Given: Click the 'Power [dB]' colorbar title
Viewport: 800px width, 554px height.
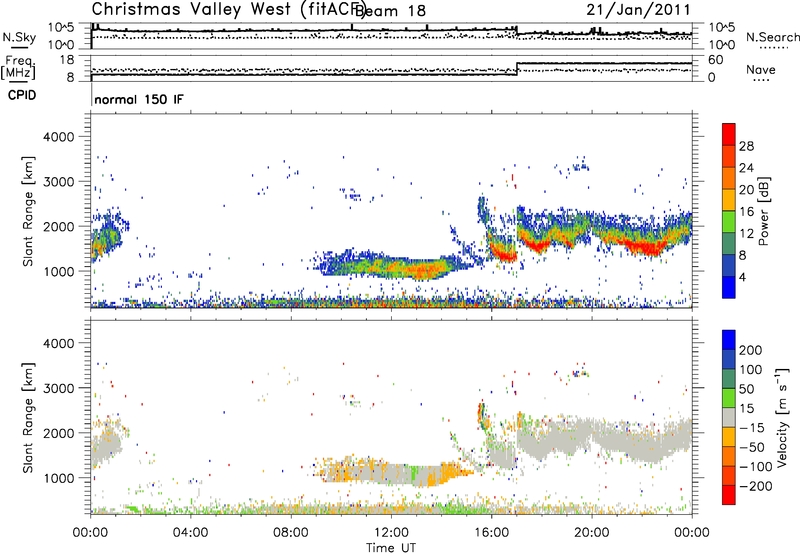Looking at the screenshot, I should pos(764,211).
